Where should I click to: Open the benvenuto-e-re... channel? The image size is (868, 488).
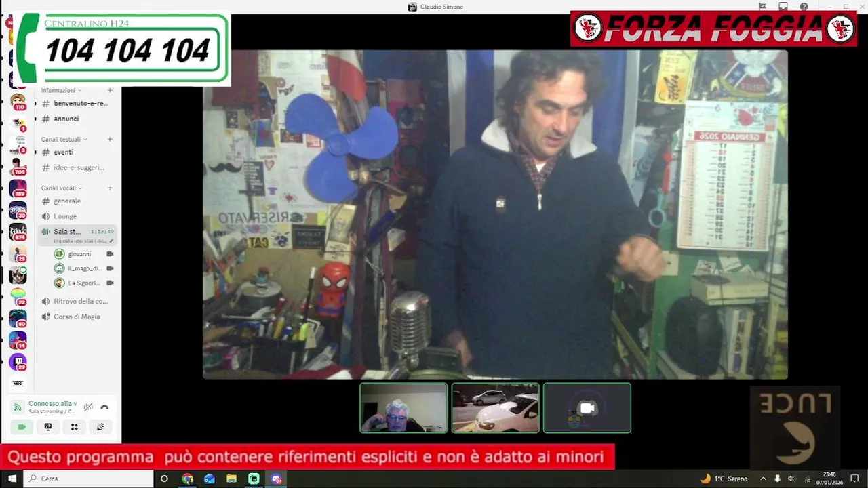pyautogui.click(x=77, y=104)
